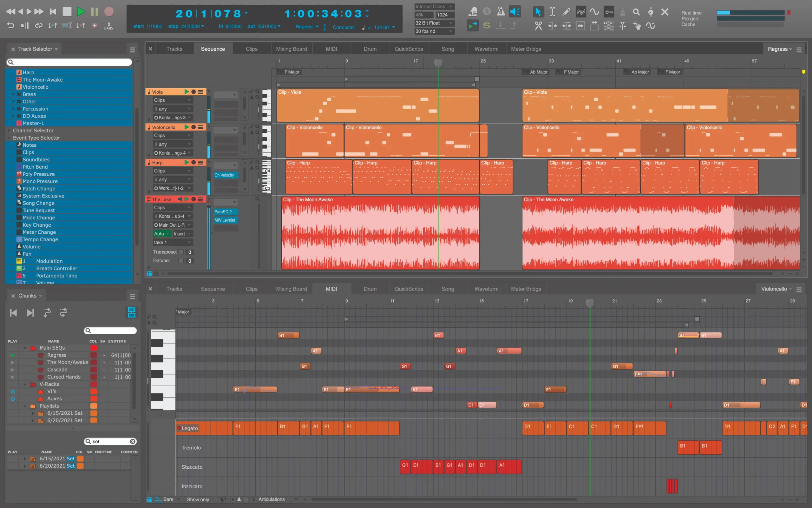Click the Metronome click icon

click(x=501, y=12)
